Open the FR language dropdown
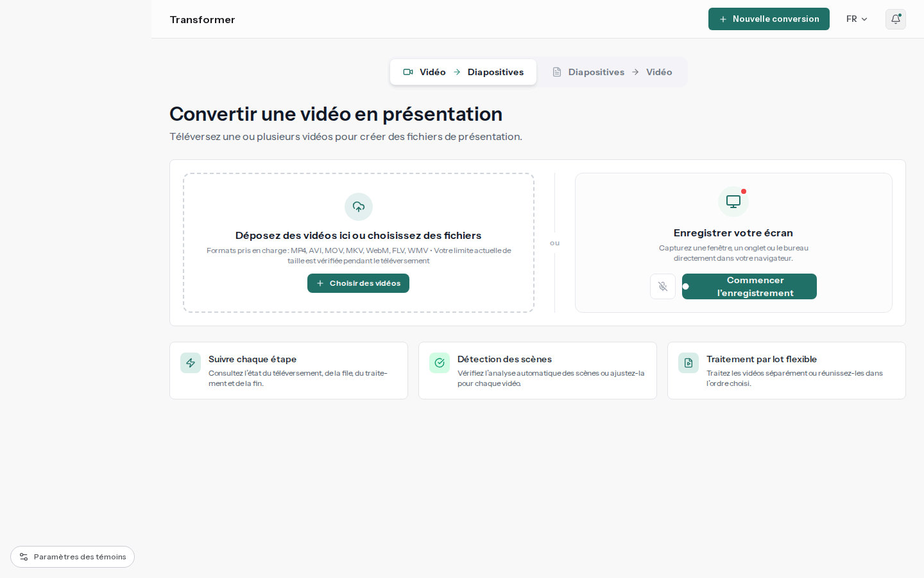 coord(857,19)
